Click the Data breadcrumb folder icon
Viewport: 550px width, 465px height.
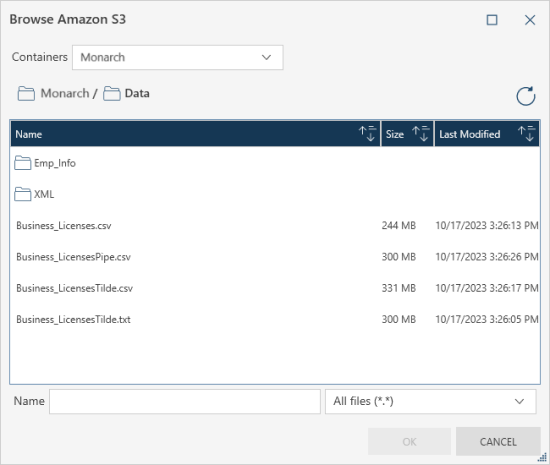112,94
